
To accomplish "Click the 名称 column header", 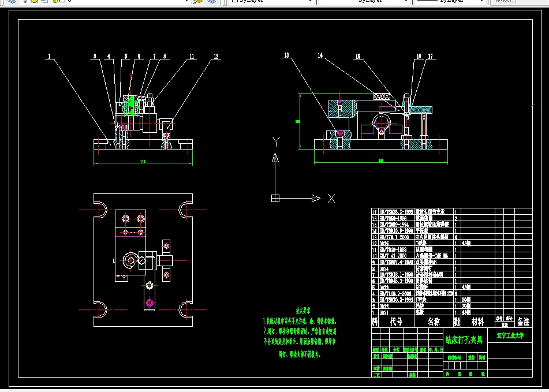I will pos(434,322).
